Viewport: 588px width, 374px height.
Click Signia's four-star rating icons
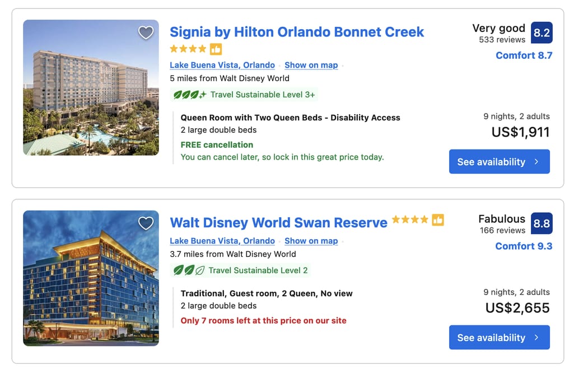[x=188, y=49]
